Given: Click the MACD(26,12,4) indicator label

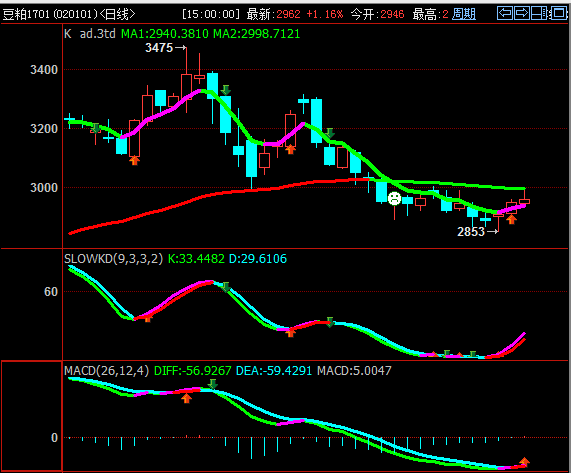Looking at the screenshot, I should point(106,371).
